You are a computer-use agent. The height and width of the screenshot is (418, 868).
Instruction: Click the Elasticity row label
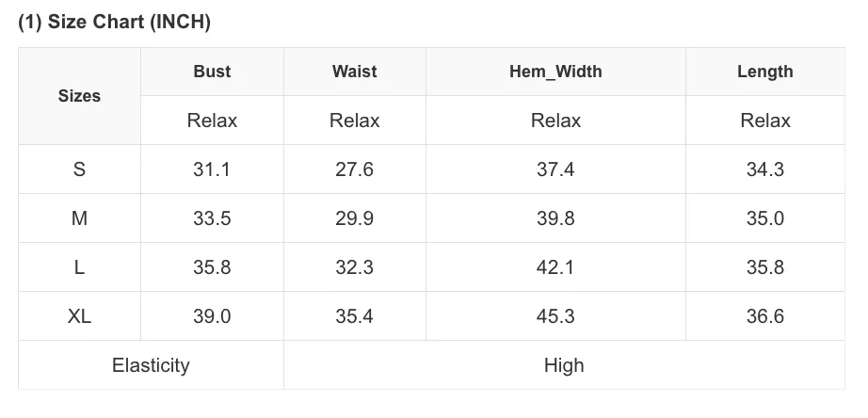151,365
